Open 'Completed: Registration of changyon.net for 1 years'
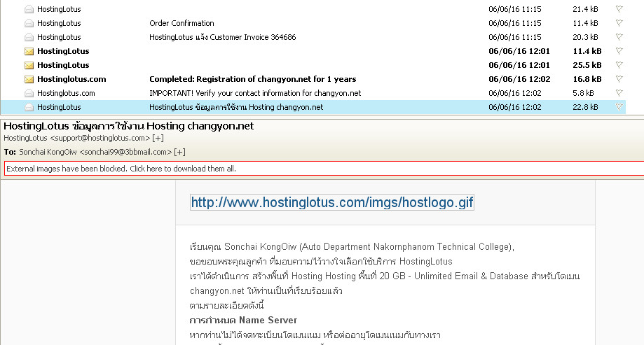The image size is (644, 345). point(252,79)
